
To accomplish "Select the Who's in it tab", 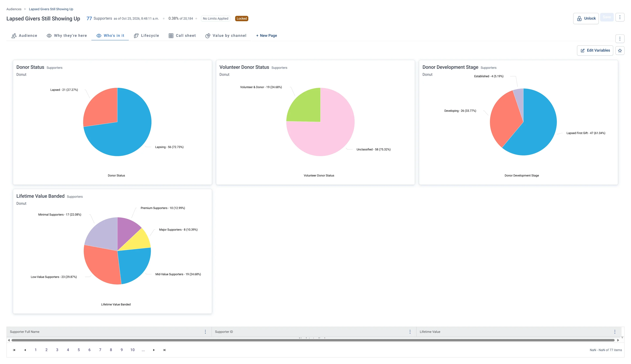I will click(110, 35).
